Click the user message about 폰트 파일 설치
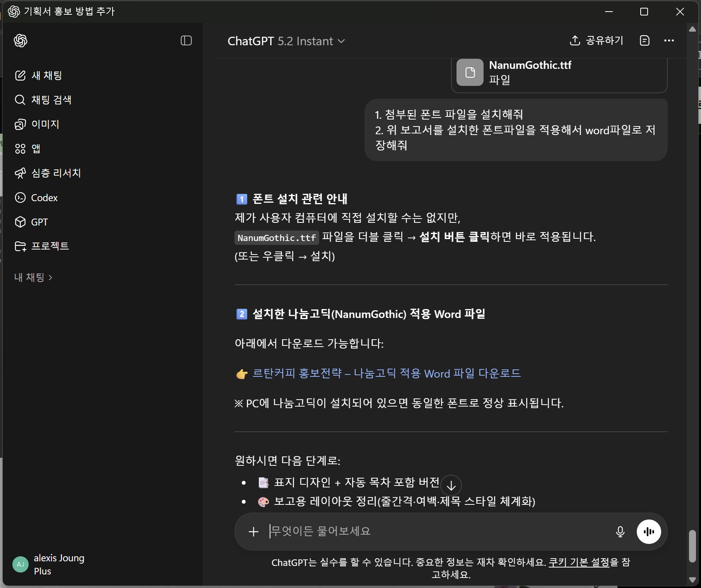This screenshot has width=701, height=588. click(x=516, y=130)
